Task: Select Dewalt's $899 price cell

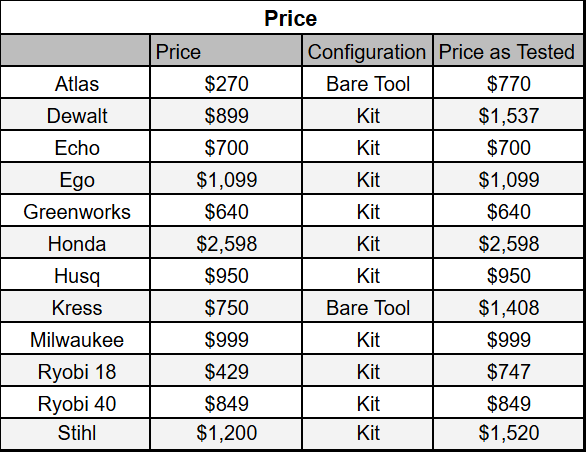Action: click(226, 115)
